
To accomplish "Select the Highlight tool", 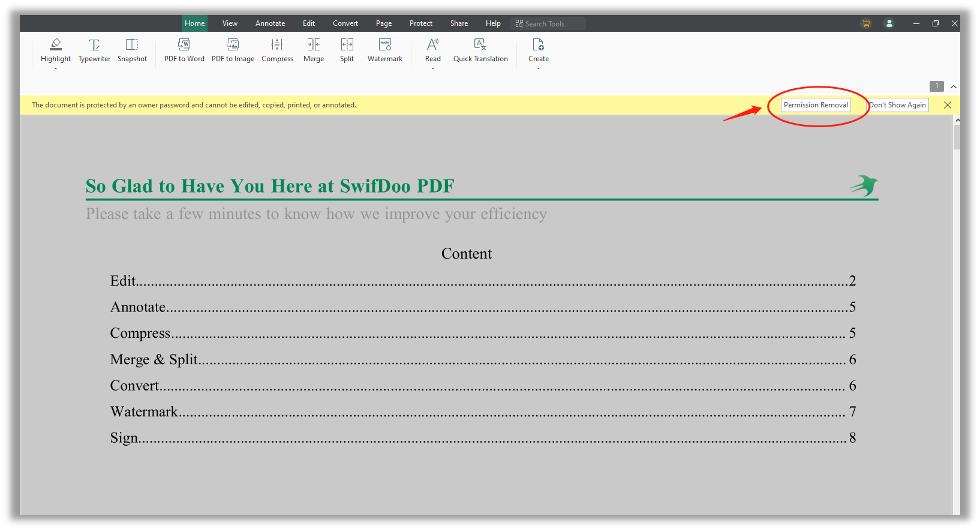I will click(56, 50).
